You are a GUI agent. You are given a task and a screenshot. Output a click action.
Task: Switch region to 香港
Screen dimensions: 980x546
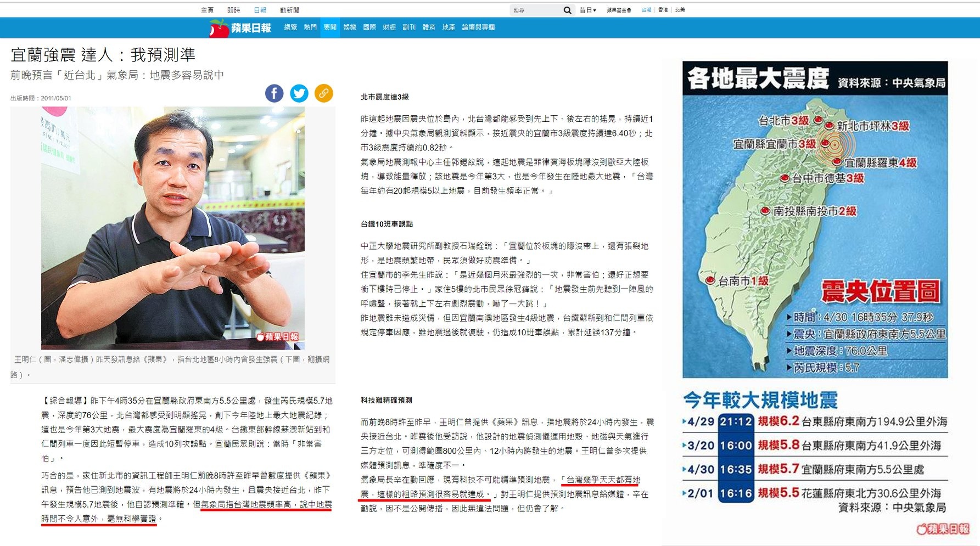click(663, 10)
